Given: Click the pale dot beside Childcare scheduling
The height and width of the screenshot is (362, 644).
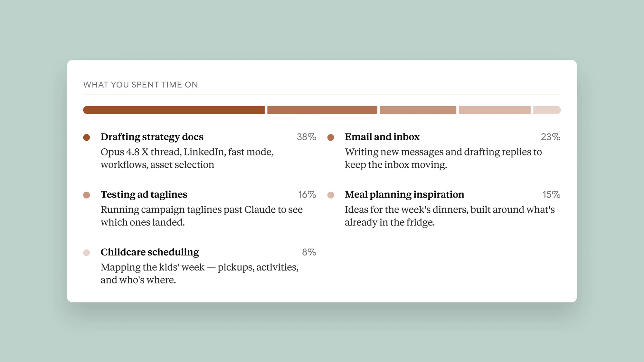Looking at the screenshot, I should [86, 253].
